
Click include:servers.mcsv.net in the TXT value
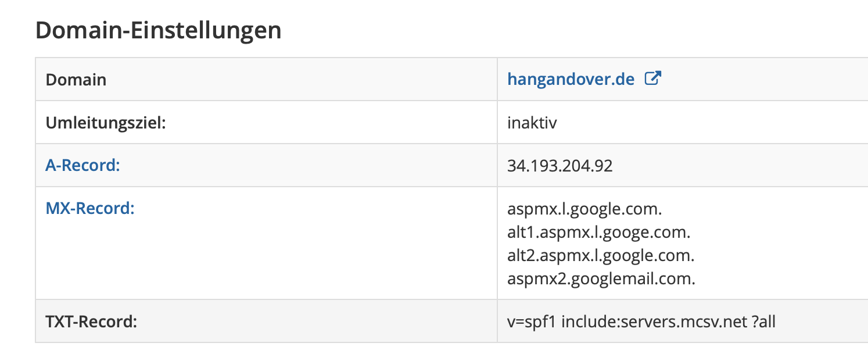click(x=654, y=321)
